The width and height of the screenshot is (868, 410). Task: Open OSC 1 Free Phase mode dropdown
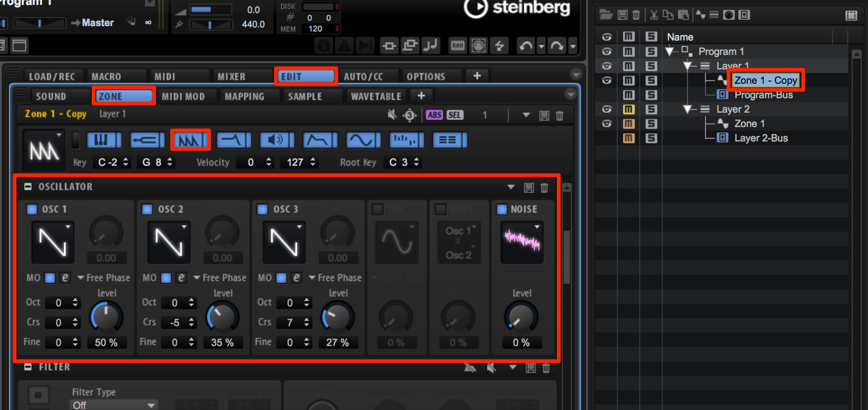click(104, 278)
